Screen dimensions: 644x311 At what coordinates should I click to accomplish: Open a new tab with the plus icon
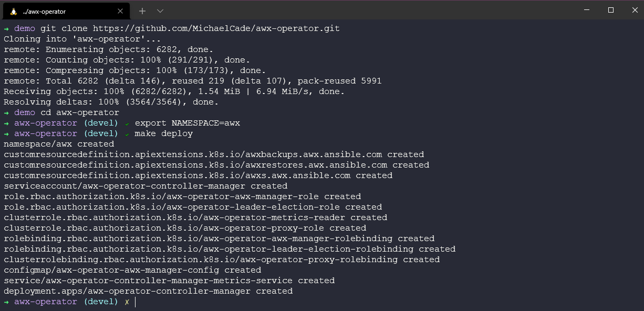click(142, 11)
